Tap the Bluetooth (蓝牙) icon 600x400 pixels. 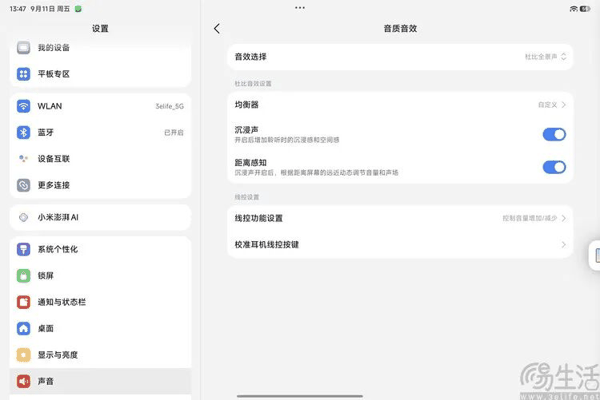[23, 132]
